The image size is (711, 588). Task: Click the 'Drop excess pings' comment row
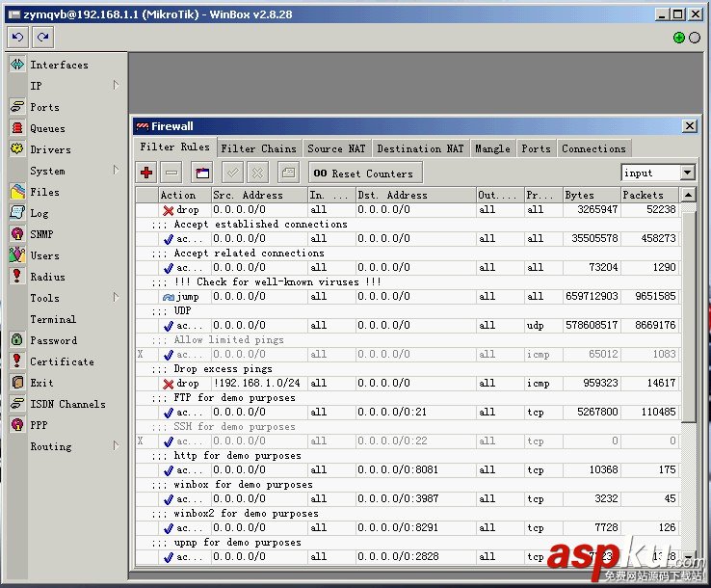pos(224,369)
